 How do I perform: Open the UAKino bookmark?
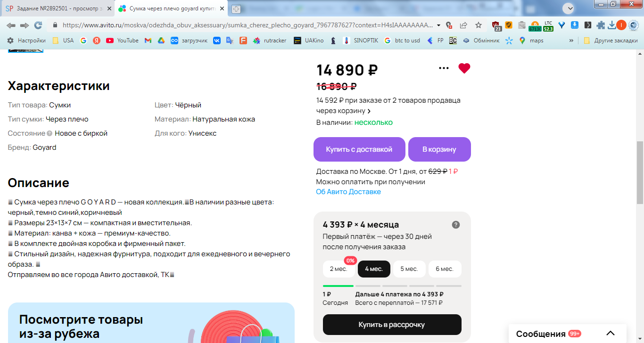(308, 41)
